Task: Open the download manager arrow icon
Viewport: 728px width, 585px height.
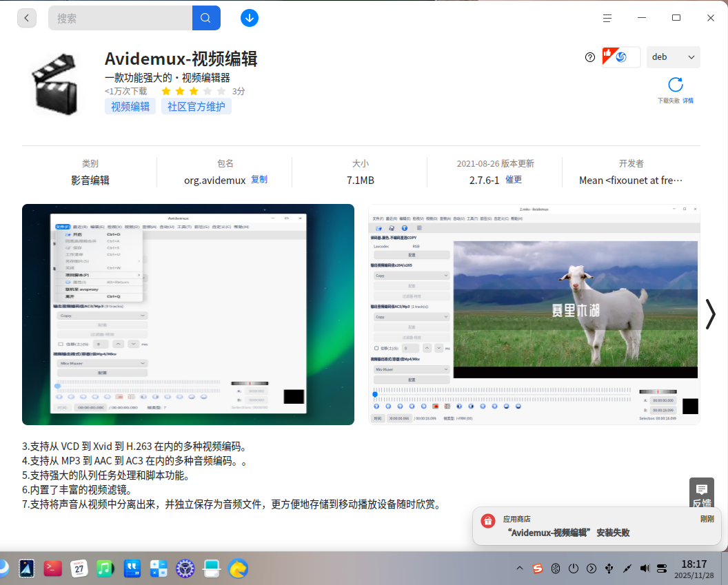Action: point(250,18)
